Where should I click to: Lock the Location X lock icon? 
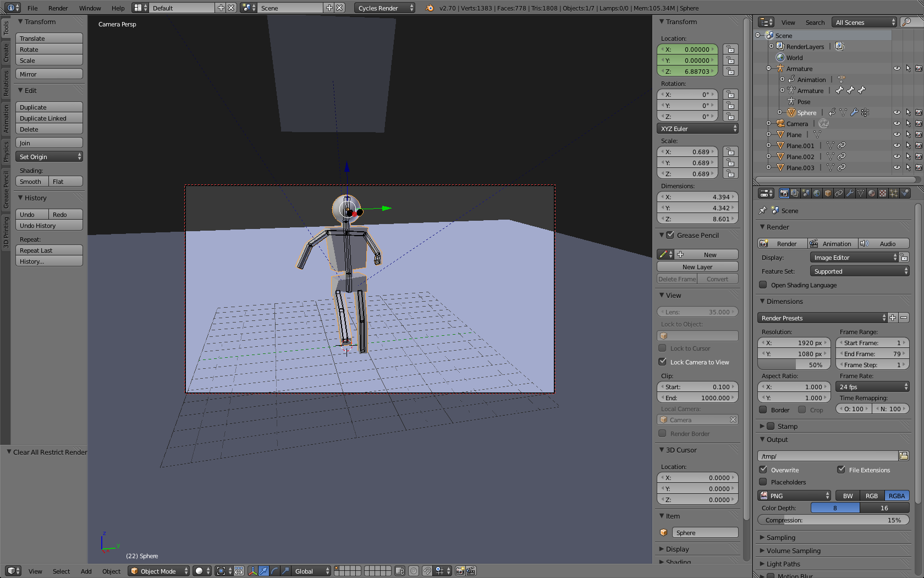click(x=730, y=50)
